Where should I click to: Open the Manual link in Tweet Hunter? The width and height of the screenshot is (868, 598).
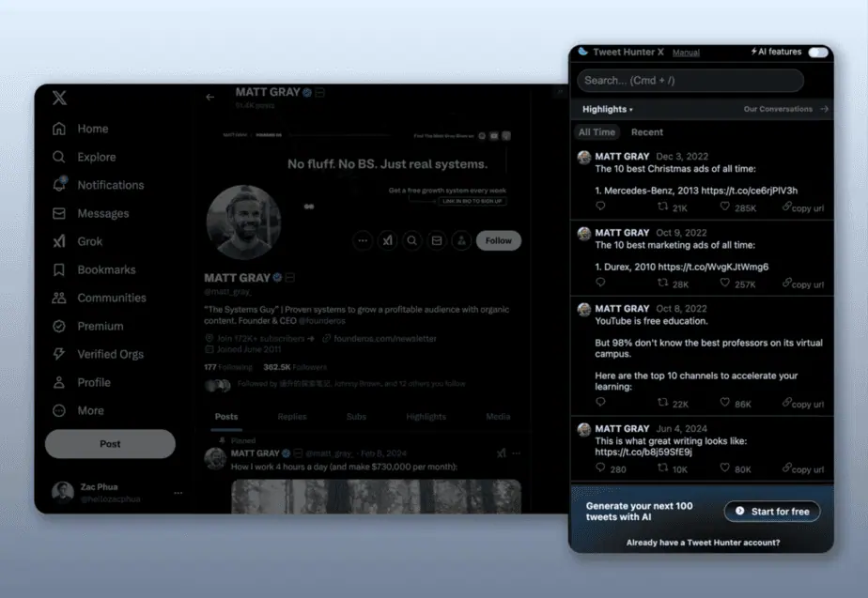(686, 53)
